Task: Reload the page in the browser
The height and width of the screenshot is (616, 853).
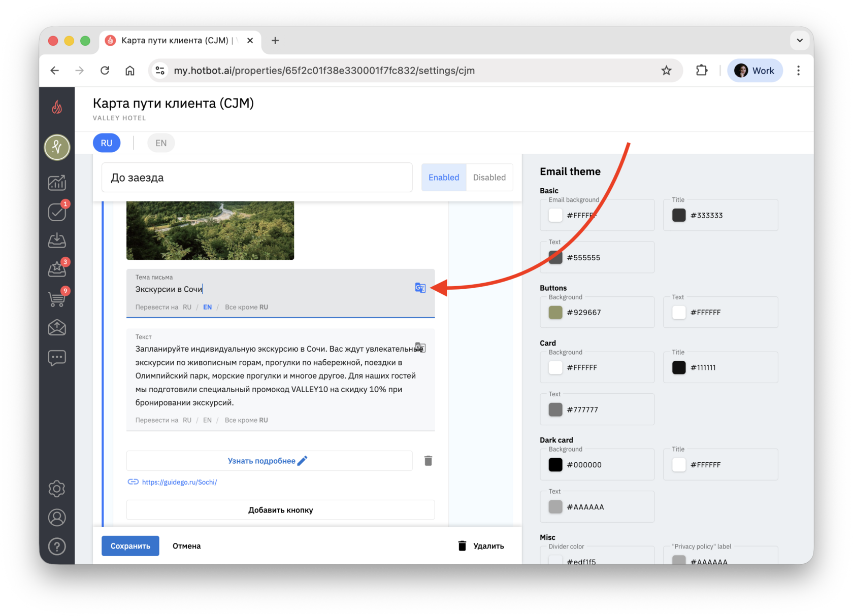Action: coord(105,71)
